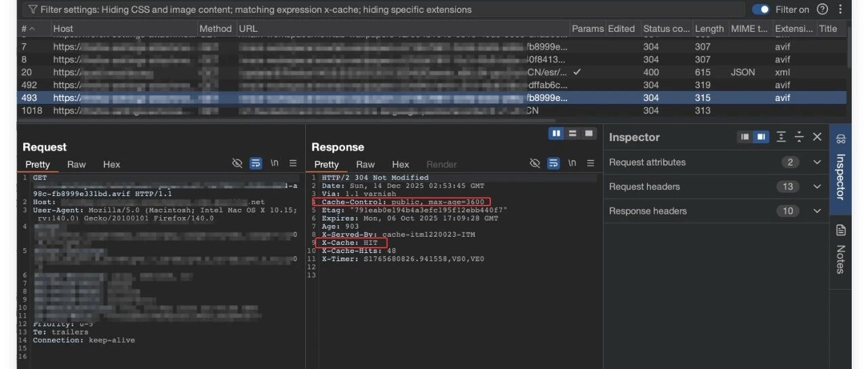The height and width of the screenshot is (369, 868).
Task: Click the Params checkmark in row 20
Action: coord(576,71)
